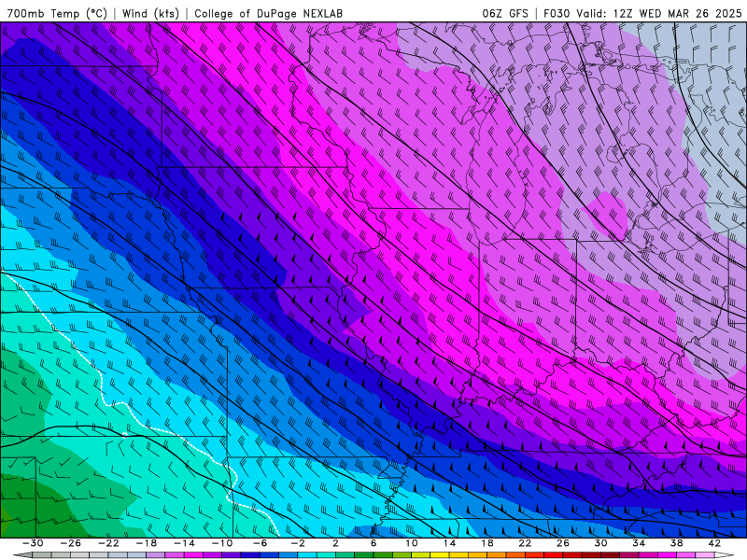Click the legend value 2
Screen dimensions: 747x560
[x=336, y=543]
